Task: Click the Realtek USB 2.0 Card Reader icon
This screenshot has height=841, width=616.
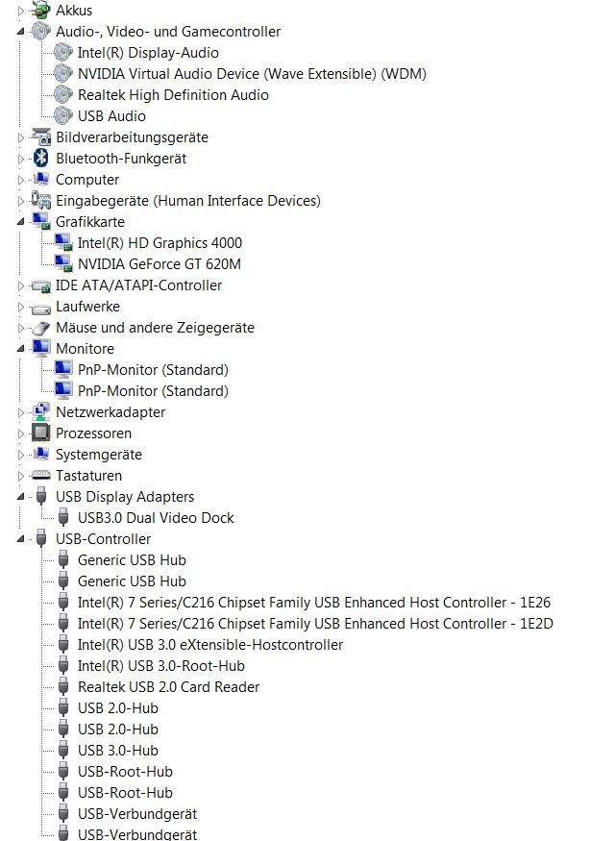Action: [x=62, y=686]
